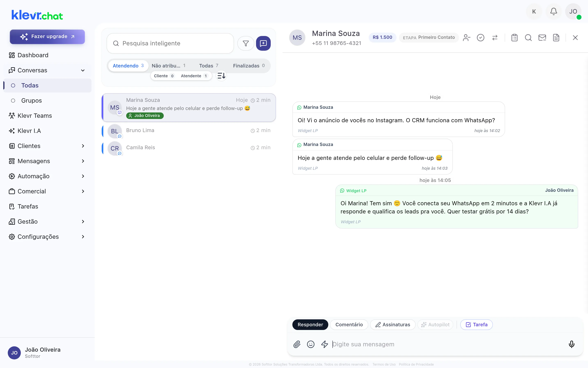Open Dashboard from the sidebar
The width and height of the screenshot is (588, 368).
(47, 55)
